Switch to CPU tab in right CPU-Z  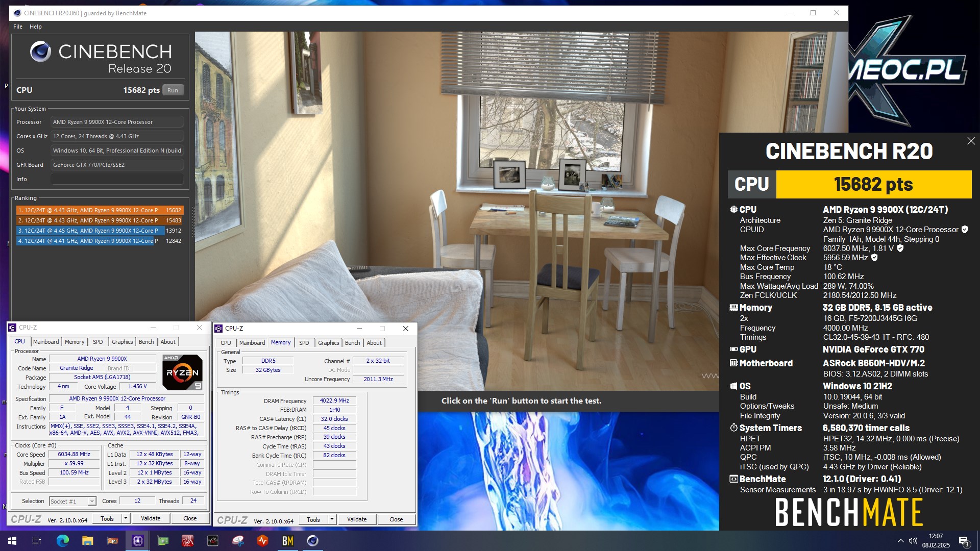(x=226, y=343)
